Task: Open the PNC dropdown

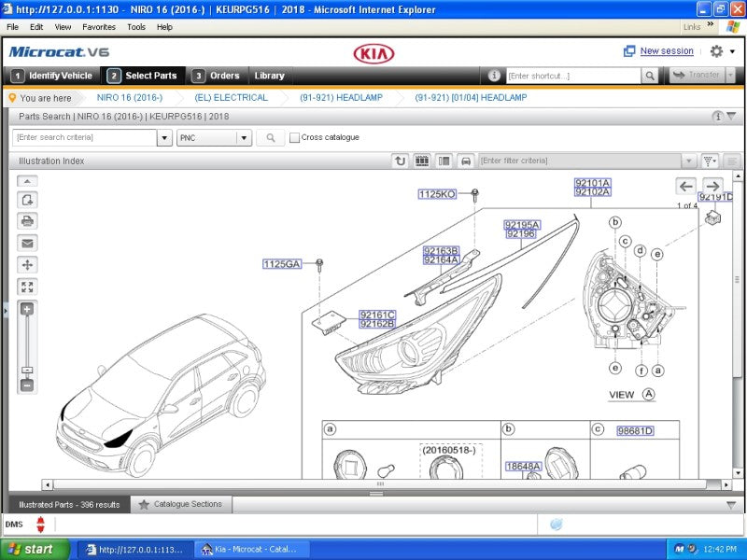Action: (245, 137)
